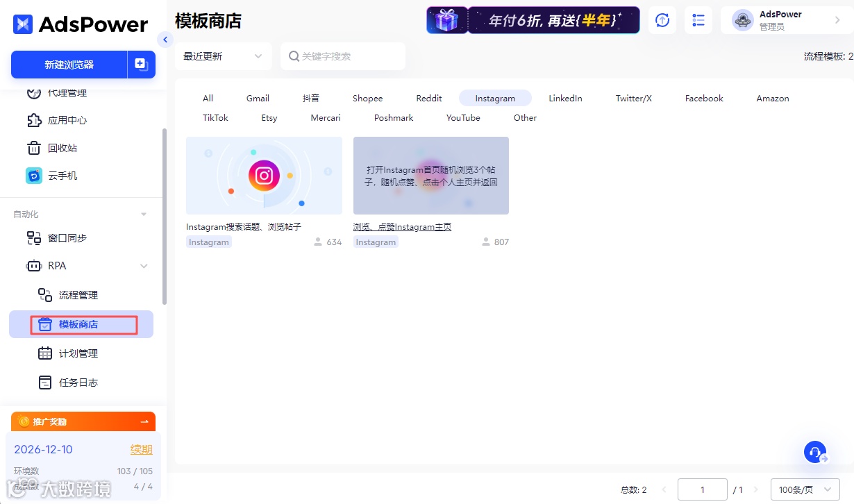Open the template thumbnail with description overlay
This screenshot has width=854, height=504.
(x=431, y=176)
